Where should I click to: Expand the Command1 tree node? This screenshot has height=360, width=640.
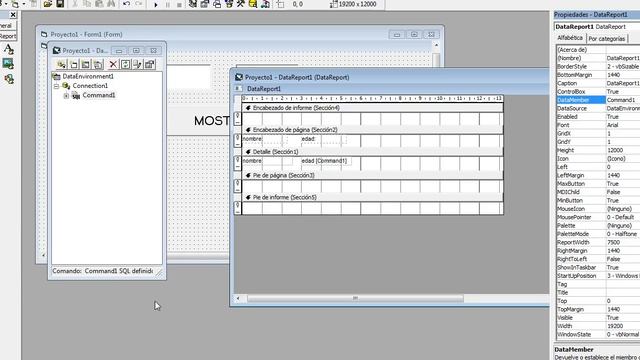pyautogui.click(x=66, y=96)
